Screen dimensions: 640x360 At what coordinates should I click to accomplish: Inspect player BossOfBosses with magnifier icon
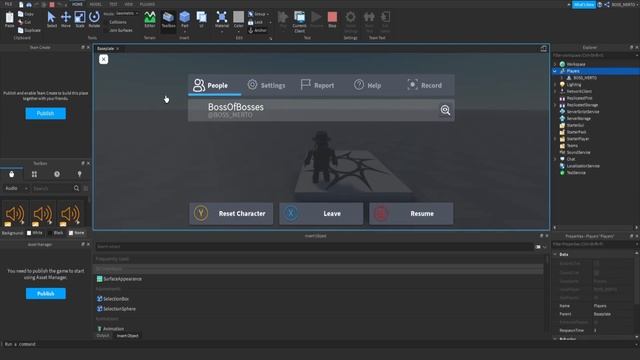pos(445,110)
